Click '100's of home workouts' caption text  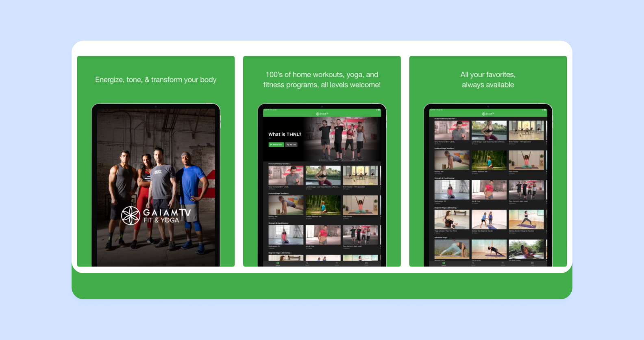click(x=322, y=80)
